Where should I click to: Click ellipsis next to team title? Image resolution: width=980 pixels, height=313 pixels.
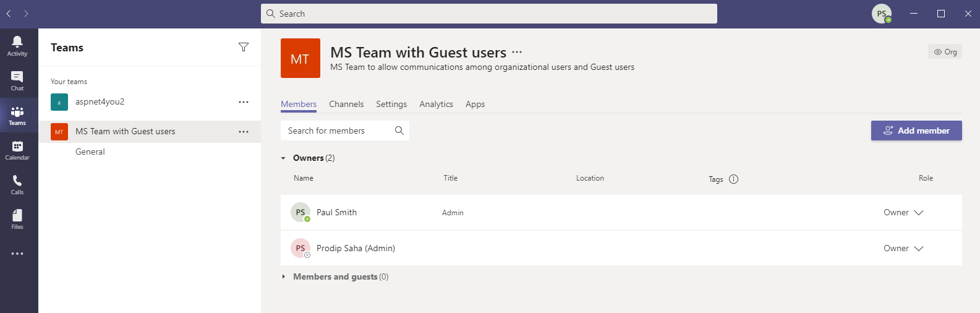point(517,53)
